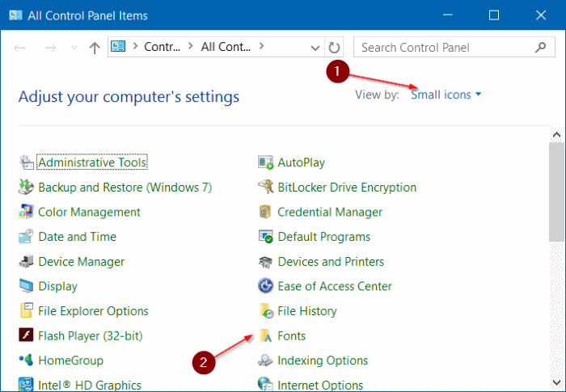Image resolution: width=566 pixels, height=392 pixels.
Task: Click the Ease of Access Center icon
Action: tap(266, 286)
